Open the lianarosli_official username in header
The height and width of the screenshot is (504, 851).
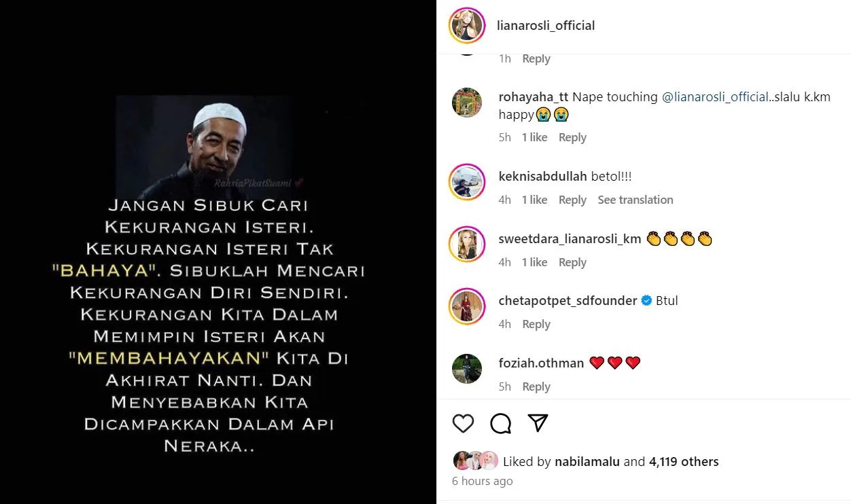[546, 26]
